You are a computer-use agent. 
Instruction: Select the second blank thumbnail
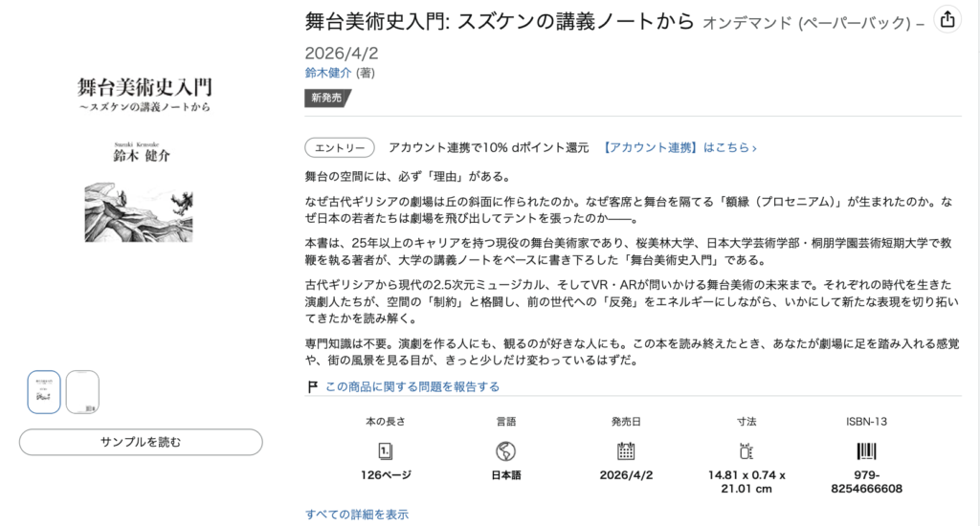(x=82, y=392)
